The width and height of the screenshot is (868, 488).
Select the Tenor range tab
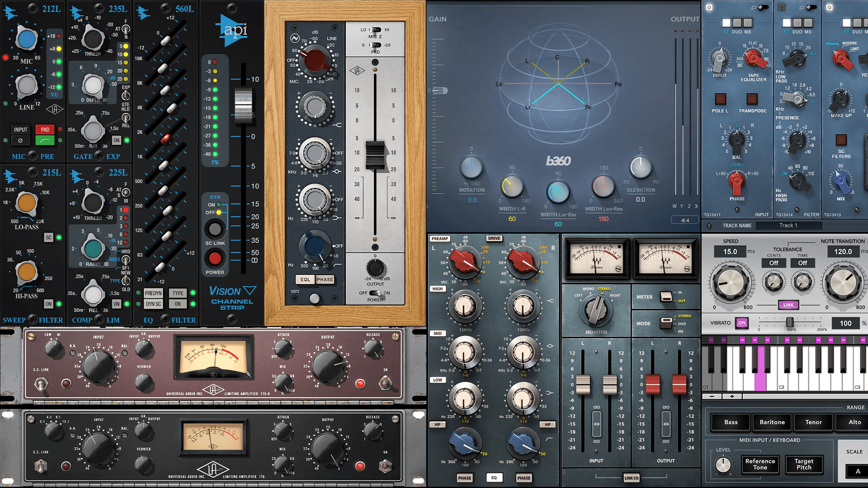(813, 422)
